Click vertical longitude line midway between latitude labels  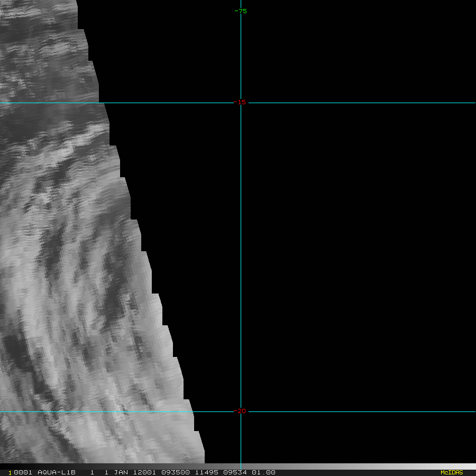point(241,257)
